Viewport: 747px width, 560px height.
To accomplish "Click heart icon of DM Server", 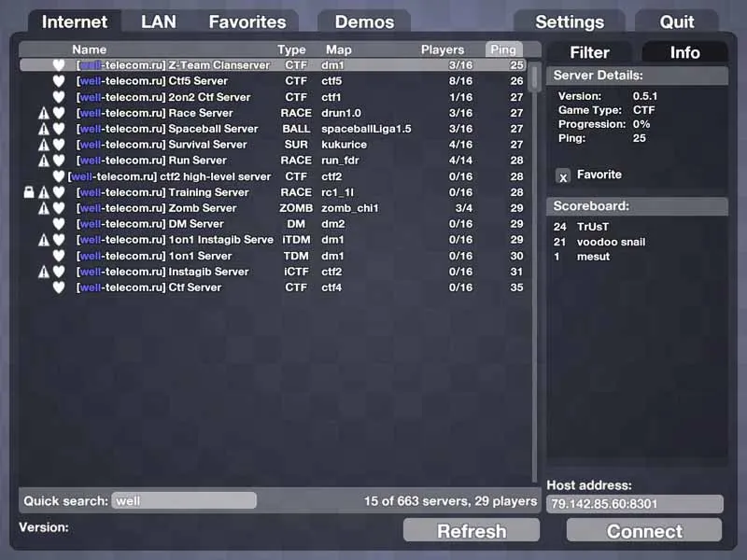I will (59, 224).
